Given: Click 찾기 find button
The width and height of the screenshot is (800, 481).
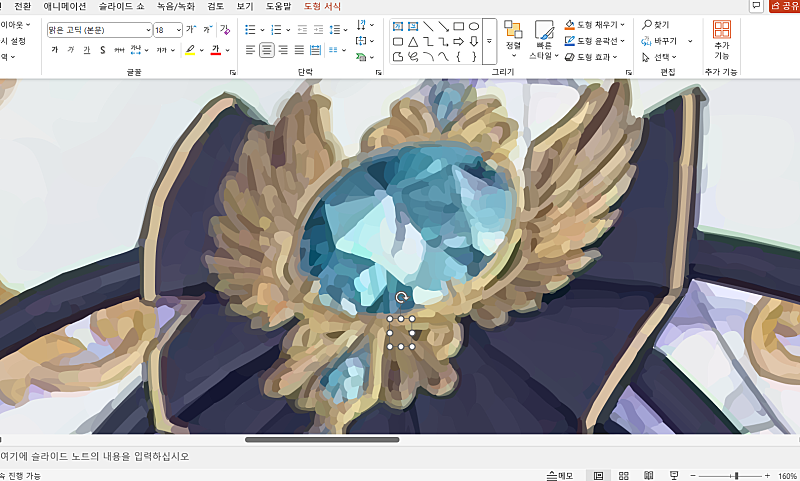Looking at the screenshot, I should 655,24.
